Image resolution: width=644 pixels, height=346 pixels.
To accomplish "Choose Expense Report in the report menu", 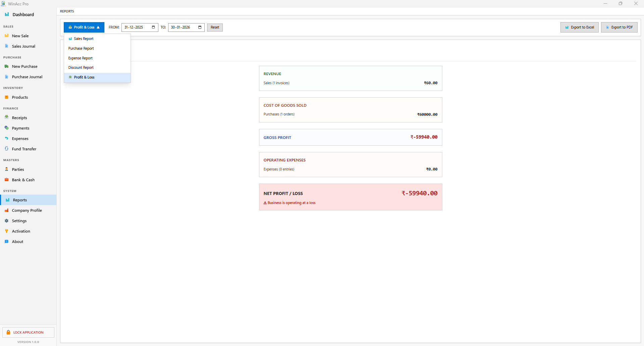I will coord(81,58).
